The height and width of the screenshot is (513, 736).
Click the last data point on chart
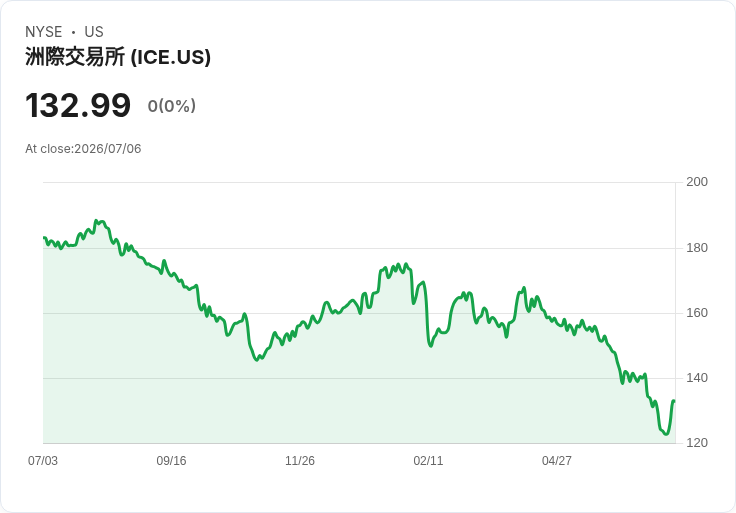tap(674, 401)
